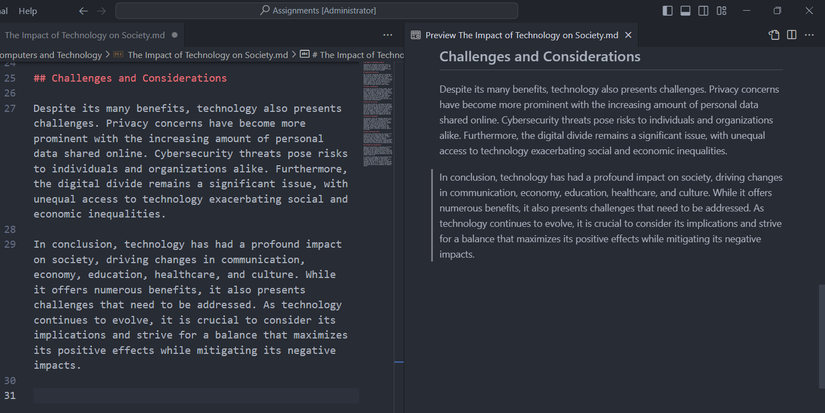Viewport: 825px width, 413px height.
Task: Open More Actions in the preview group
Action: [x=810, y=35]
